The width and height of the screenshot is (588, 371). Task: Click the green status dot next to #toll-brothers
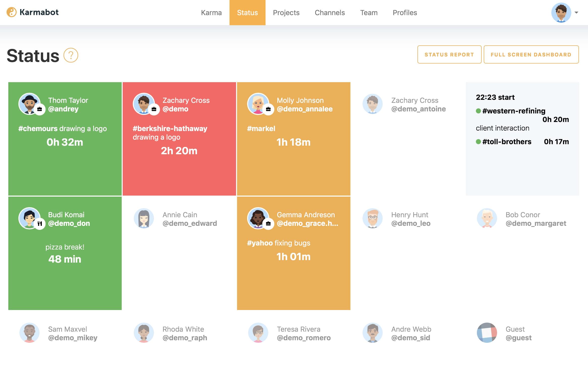point(478,142)
